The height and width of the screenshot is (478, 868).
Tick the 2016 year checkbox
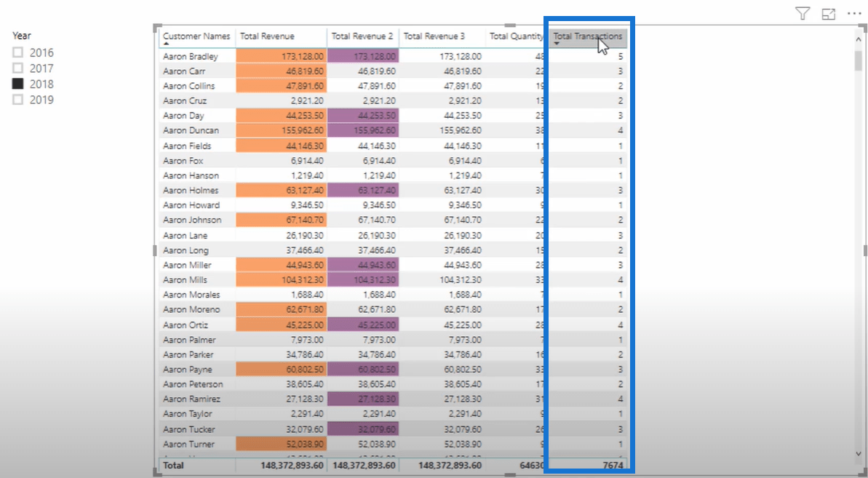click(x=17, y=52)
